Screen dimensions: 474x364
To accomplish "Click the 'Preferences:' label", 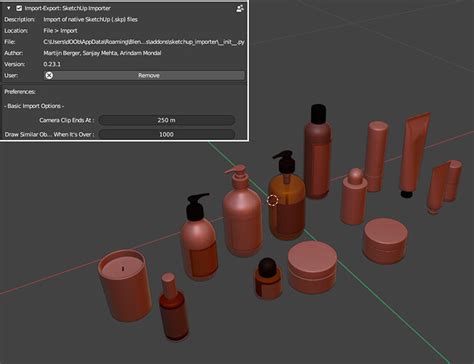I will tap(20, 92).
